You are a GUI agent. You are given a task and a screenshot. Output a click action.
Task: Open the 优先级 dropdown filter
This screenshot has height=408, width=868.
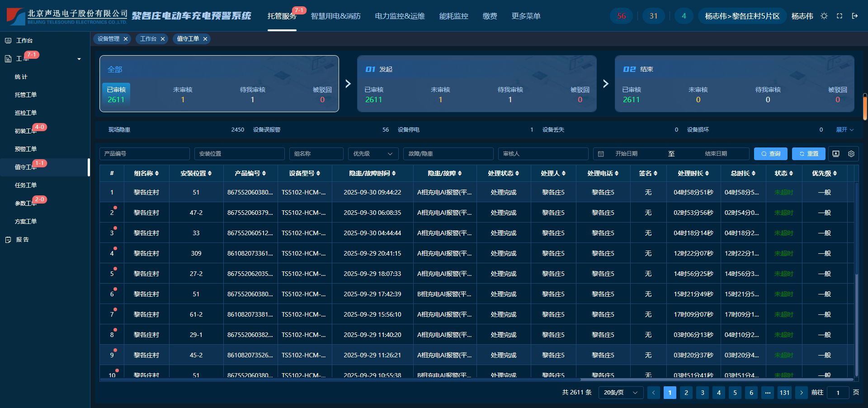[x=373, y=154]
